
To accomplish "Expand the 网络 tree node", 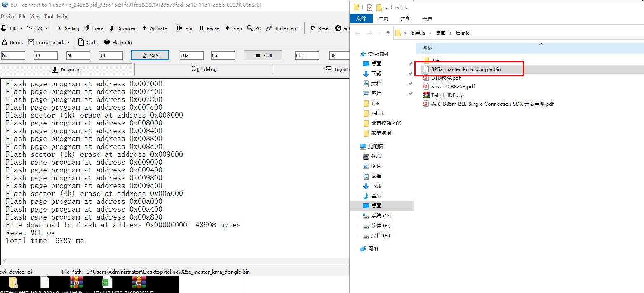I will pyautogui.click(x=355, y=249).
